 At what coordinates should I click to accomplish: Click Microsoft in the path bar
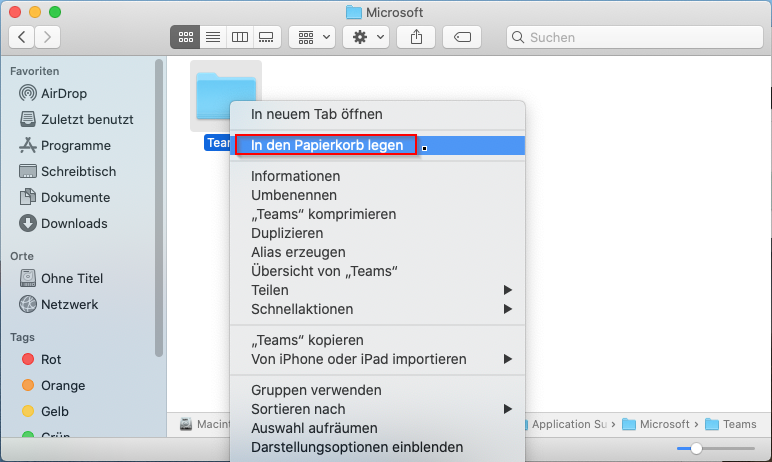pyautogui.click(x=656, y=424)
